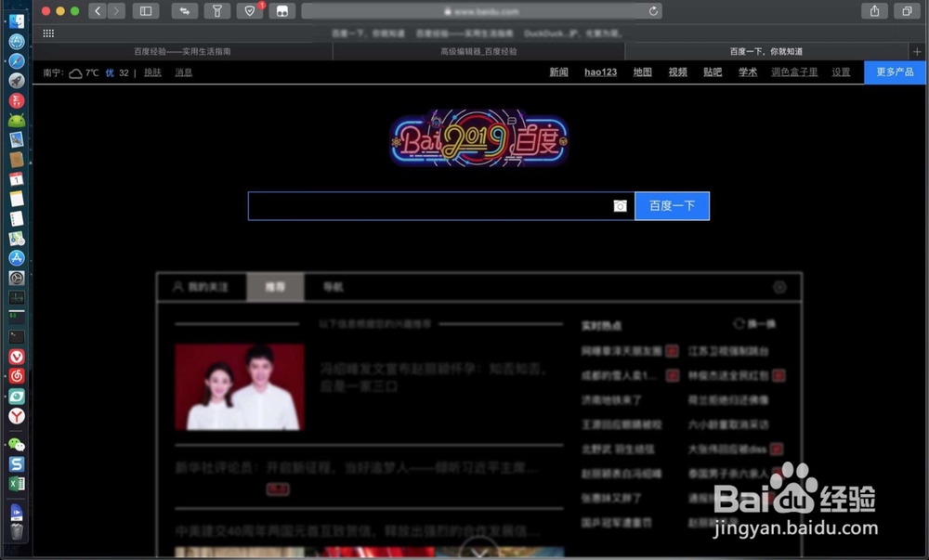The width and height of the screenshot is (929, 560).
Task: Select the 推荐 feed tab
Action: [275, 287]
